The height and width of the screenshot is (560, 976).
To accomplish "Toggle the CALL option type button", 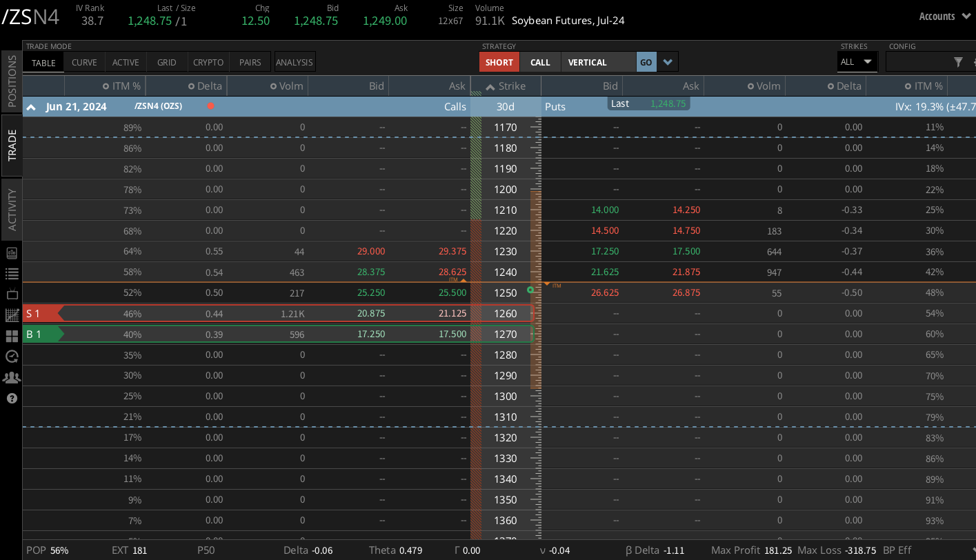I will (540, 62).
